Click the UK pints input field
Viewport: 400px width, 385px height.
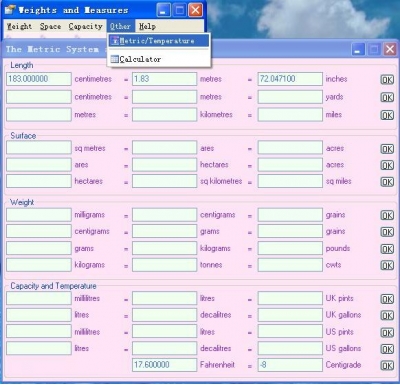coord(290,298)
